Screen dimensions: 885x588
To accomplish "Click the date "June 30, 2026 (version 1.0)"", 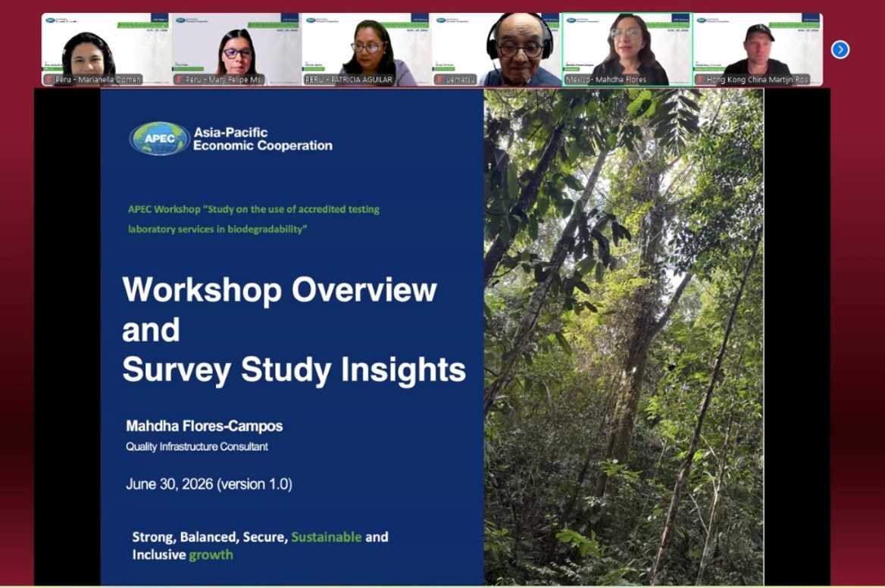I will (209, 484).
